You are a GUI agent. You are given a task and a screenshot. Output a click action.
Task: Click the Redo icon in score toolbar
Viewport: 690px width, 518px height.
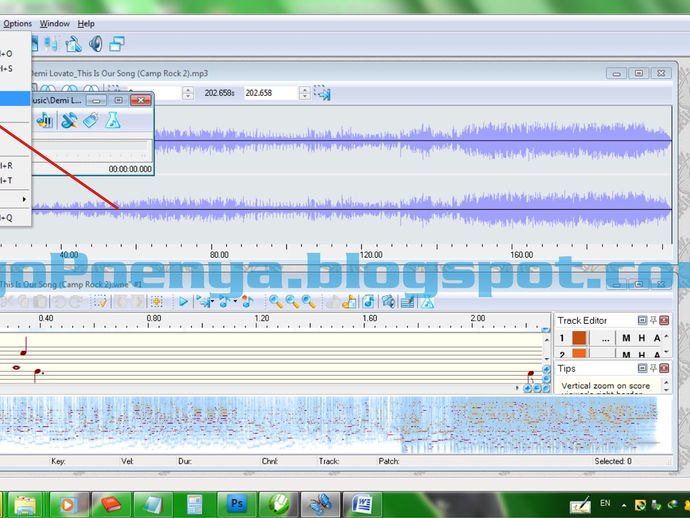tap(76, 302)
